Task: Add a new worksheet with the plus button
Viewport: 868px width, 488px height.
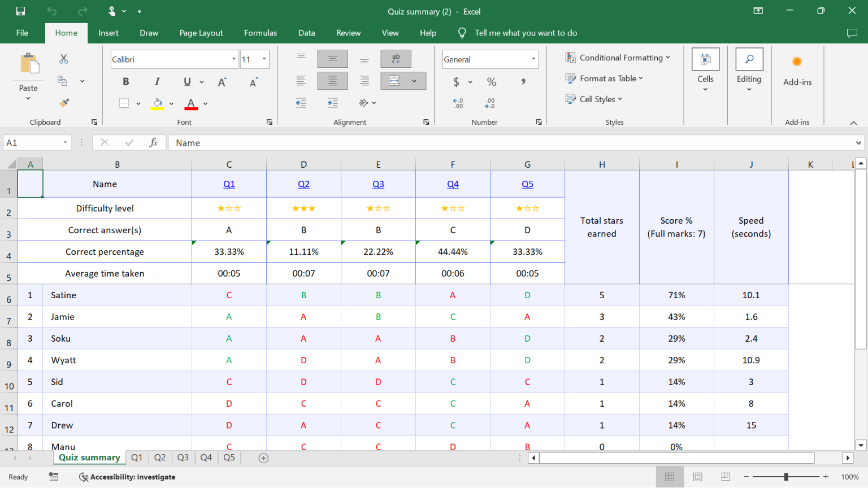Action: 263,457
